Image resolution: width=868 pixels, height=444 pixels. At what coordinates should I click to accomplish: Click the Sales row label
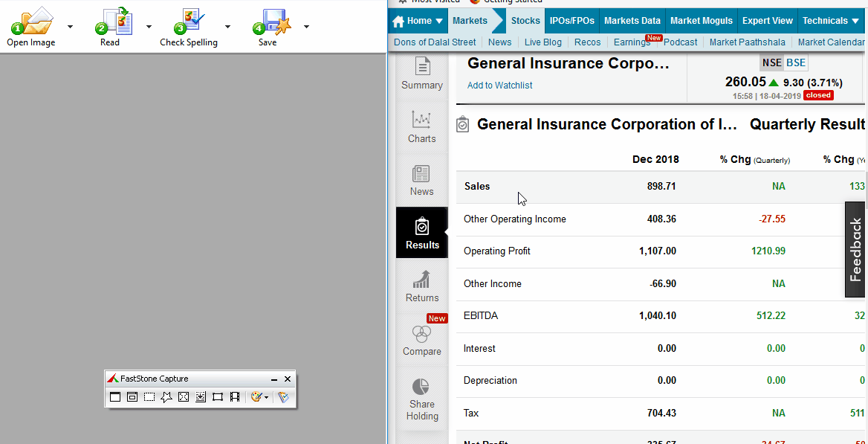pos(477,186)
